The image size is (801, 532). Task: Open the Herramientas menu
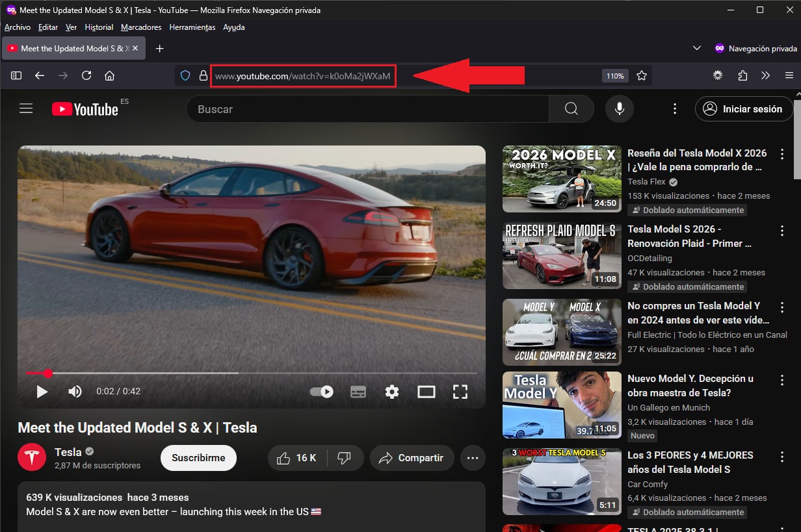coord(192,27)
